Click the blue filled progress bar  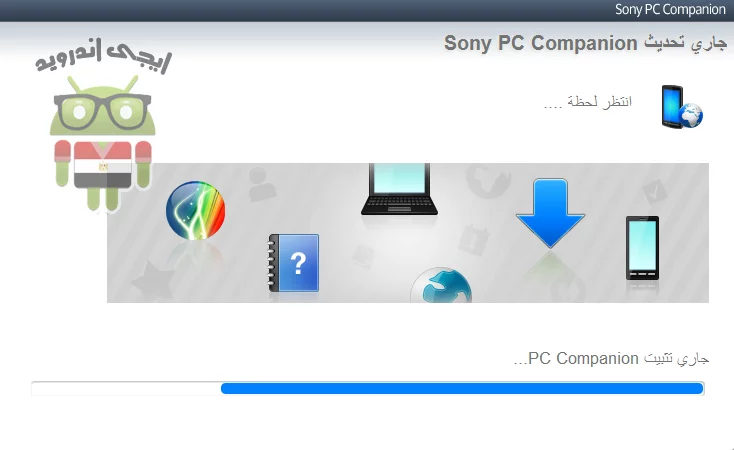(x=462, y=388)
